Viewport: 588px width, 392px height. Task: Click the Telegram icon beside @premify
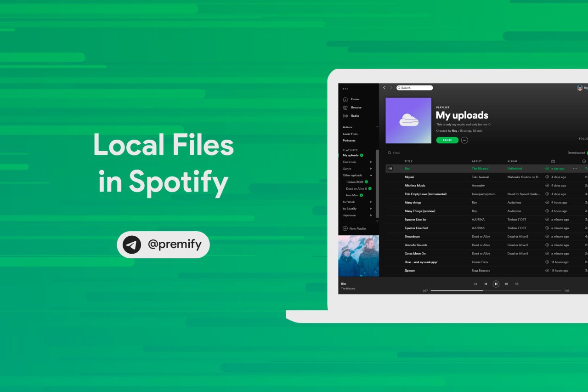pyautogui.click(x=132, y=245)
